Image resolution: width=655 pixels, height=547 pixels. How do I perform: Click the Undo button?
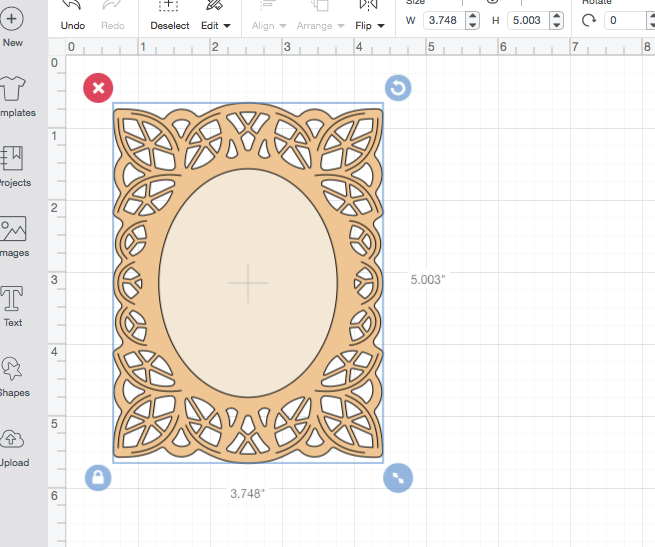pyautogui.click(x=73, y=16)
